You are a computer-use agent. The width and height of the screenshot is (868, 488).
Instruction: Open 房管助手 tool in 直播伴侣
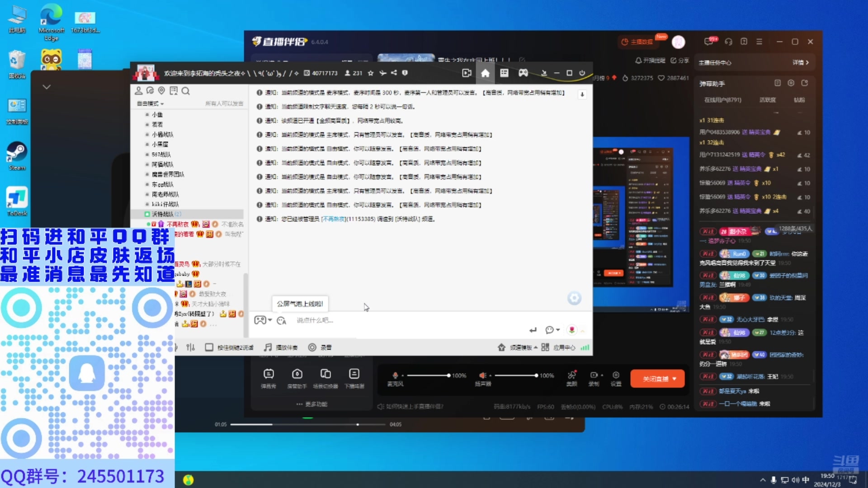click(x=297, y=379)
